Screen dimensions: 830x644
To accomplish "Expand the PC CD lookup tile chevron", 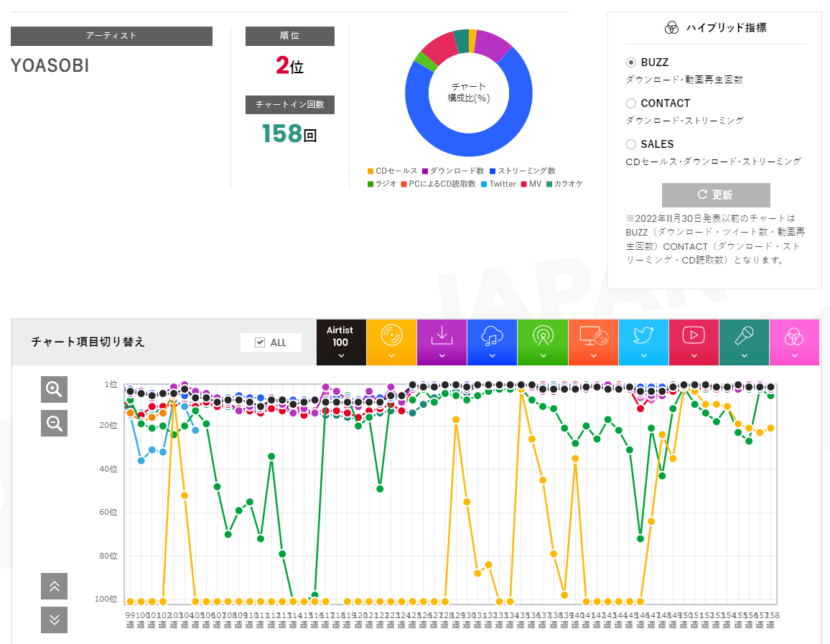I will 593,355.
